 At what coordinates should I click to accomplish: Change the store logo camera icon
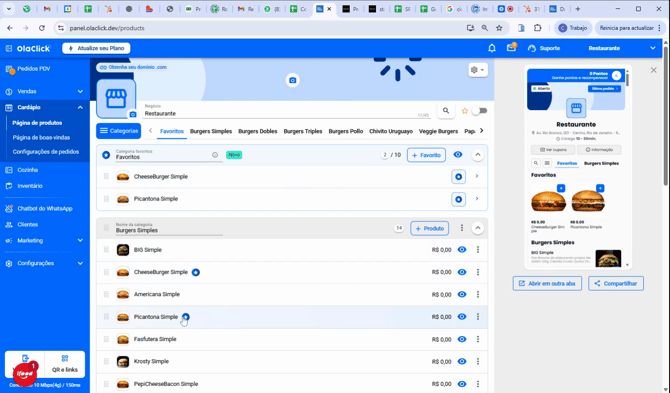133,114
